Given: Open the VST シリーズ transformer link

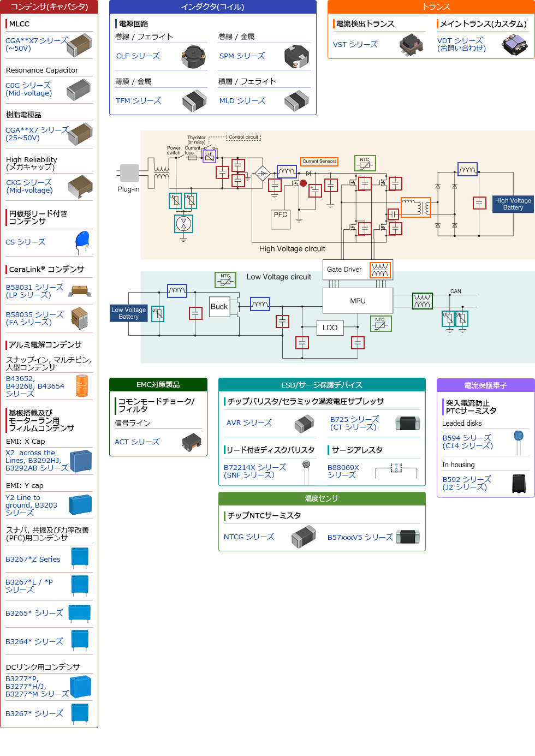Looking at the screenshot, I should pyautogui.click(x=355, y=45).
